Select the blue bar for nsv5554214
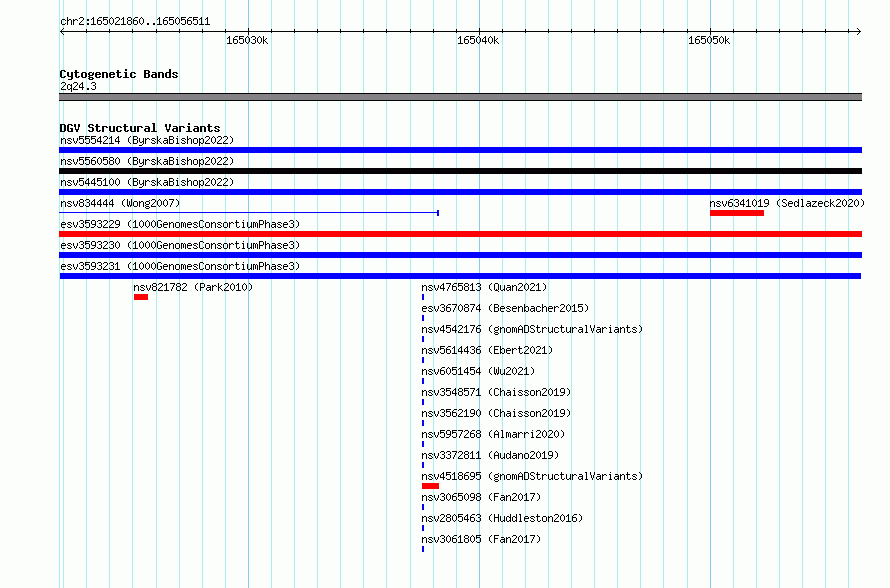Image resolution: width=890 pixels, height=588 pixels. click(460, 150)
